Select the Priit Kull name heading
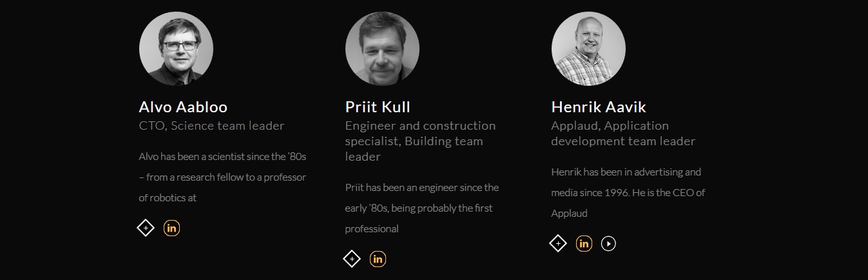 [x=378, y=107]
